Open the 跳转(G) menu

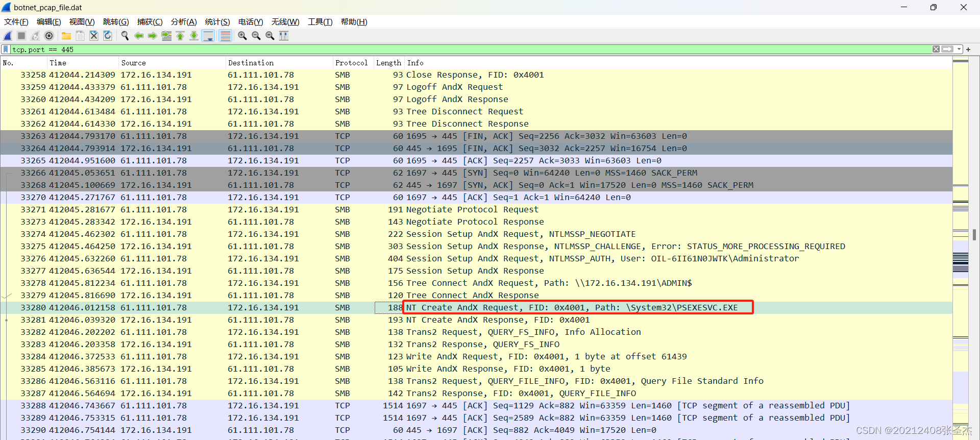[116, 22]
